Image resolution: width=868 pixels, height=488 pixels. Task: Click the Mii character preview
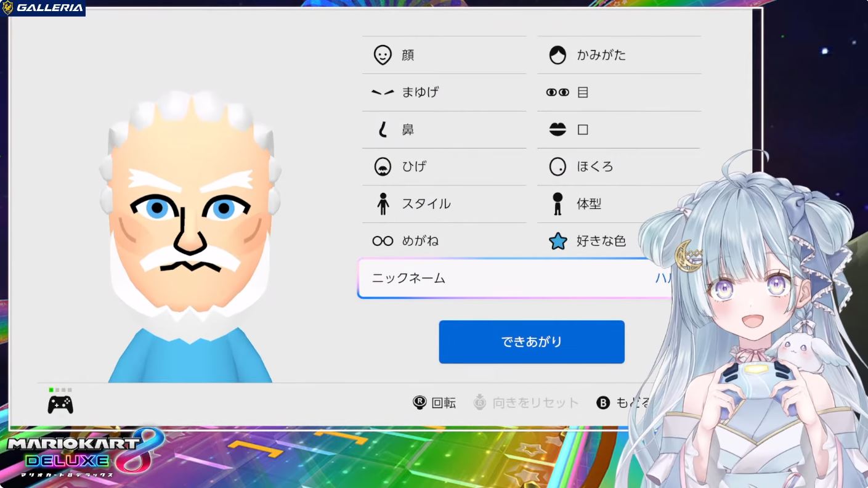[x=190, y=237]
